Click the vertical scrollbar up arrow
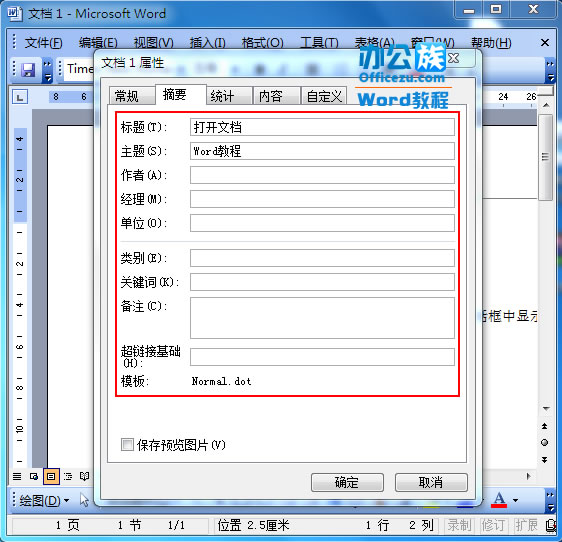This screenshot has height=542, width=562. coord(546,105)
